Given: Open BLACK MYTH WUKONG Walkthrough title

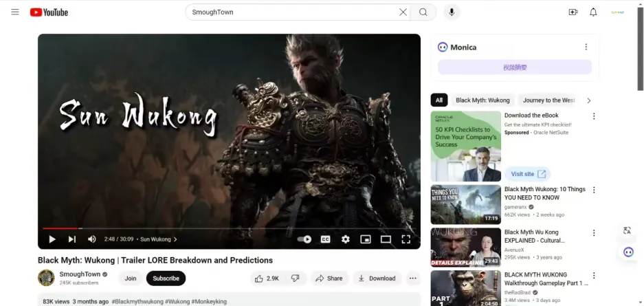Looking at the screenshot, I should pos(546,279).
